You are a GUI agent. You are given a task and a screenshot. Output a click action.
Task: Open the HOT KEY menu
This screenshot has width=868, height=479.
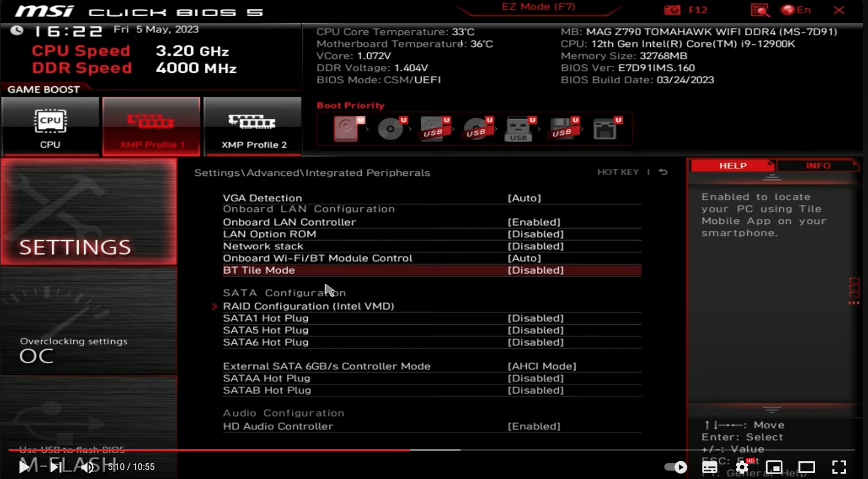tap(618, 172)
